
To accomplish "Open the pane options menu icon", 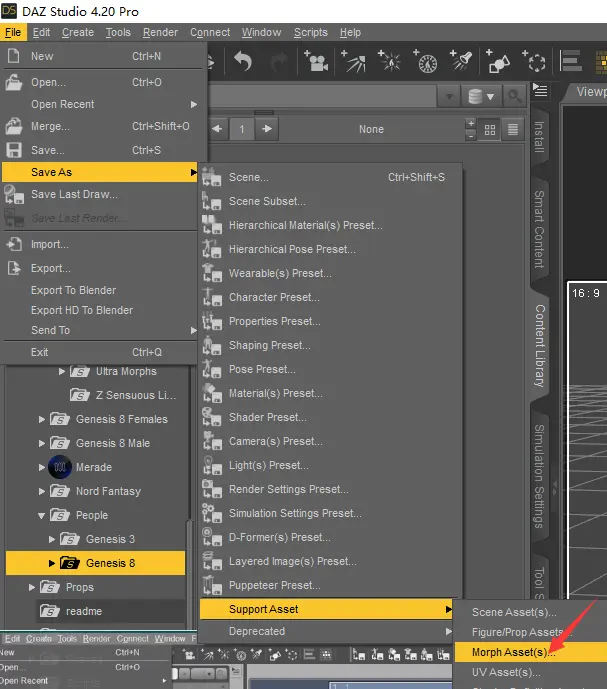I will coord(540,91).
